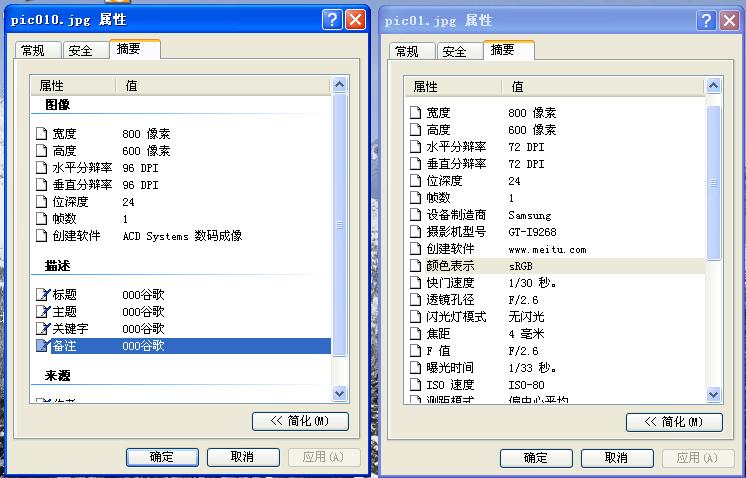This screenshot has width=746, height=478.
Task: Click the 4 毫米 focal length value
Action: (526, 334)
